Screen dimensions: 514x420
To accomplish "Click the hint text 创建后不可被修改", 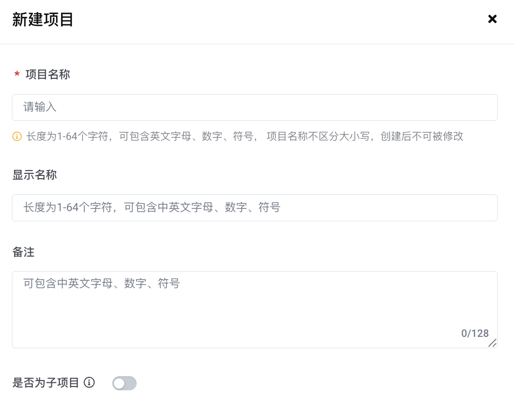I will [x=422, y=137].
